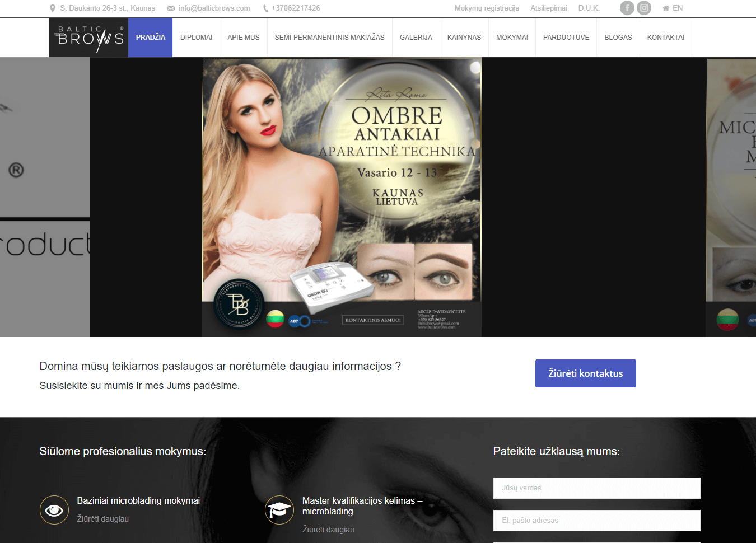
Task: Click the Pateikite užklausą mums heading
Action: pos(557,451)
